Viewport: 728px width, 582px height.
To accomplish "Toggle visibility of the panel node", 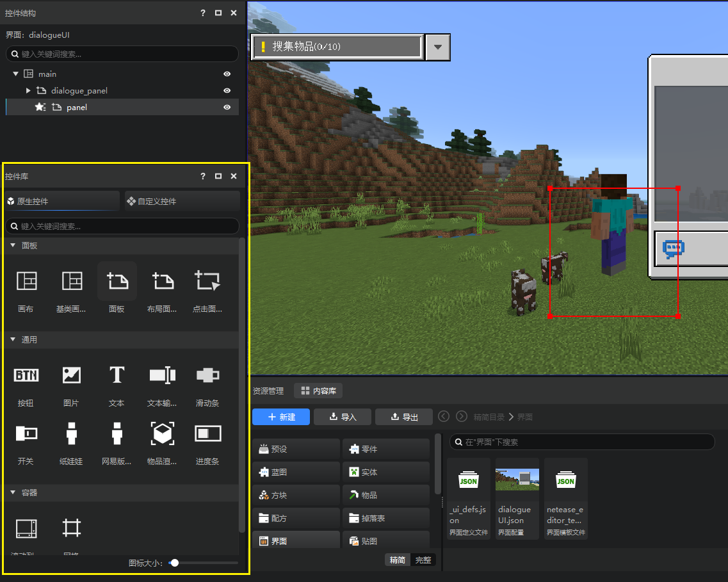I will 227,108.
